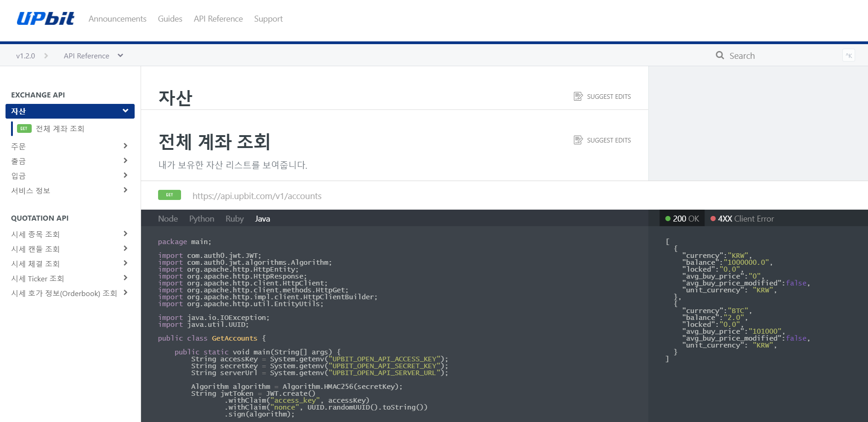The image size is (868, 422).
Task: Expand the 입금 section
Action: [70, 176]
